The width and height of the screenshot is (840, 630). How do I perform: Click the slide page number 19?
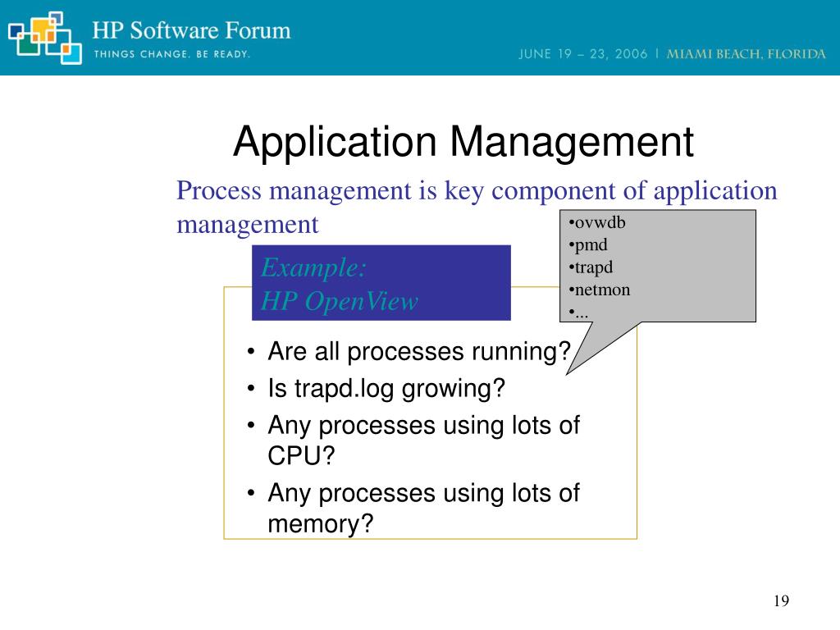click(x=781, y=601)
